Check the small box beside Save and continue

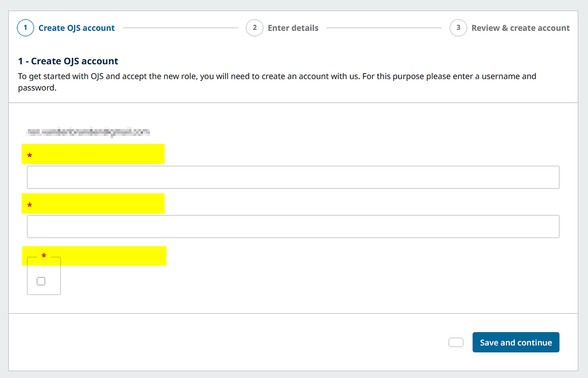[x=455, y=342]
